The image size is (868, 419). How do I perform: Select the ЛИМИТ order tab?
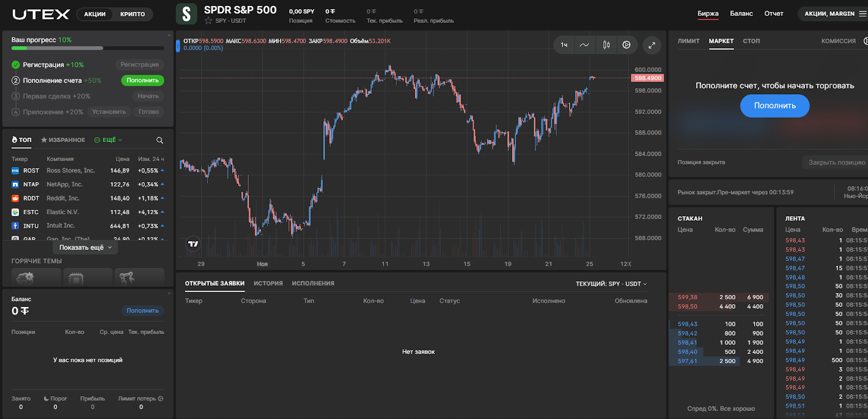688,41
